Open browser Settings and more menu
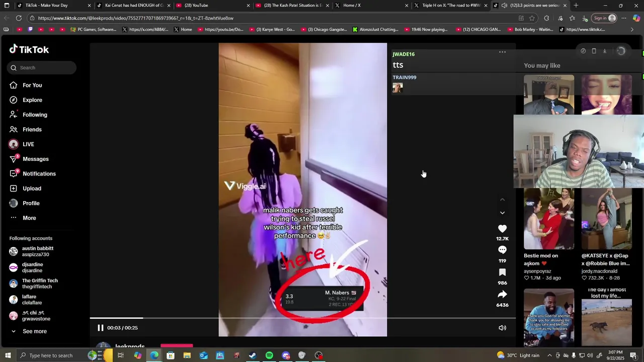644x362 pixels. 624,18
